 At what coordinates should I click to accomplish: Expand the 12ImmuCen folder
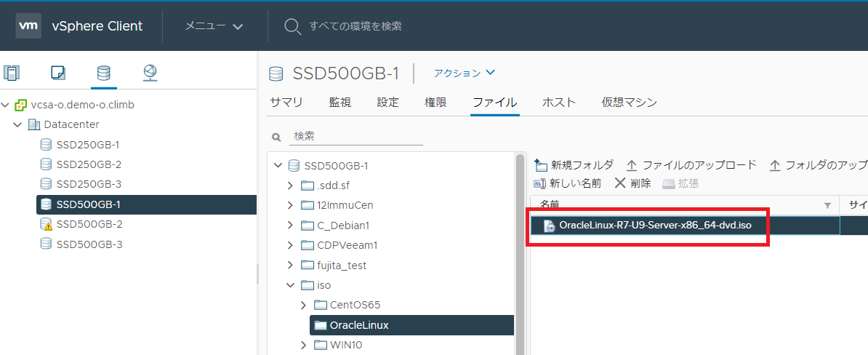(x=291, y=205)
